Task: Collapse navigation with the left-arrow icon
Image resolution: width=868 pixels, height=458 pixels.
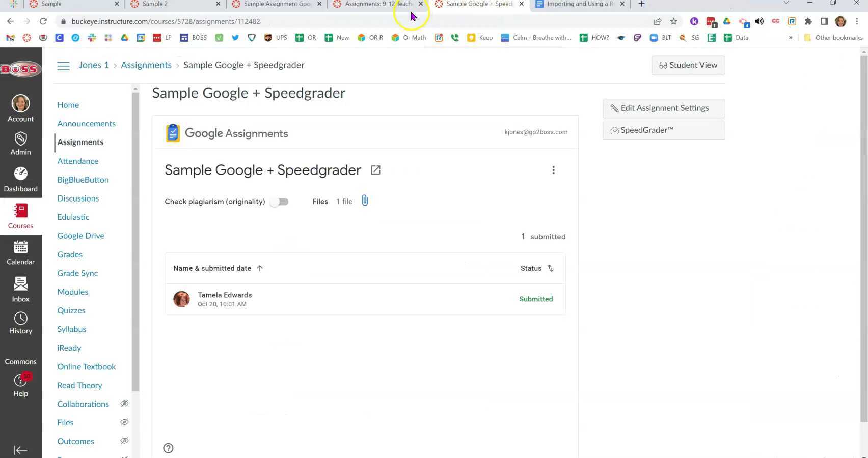Action: point(20,450)
